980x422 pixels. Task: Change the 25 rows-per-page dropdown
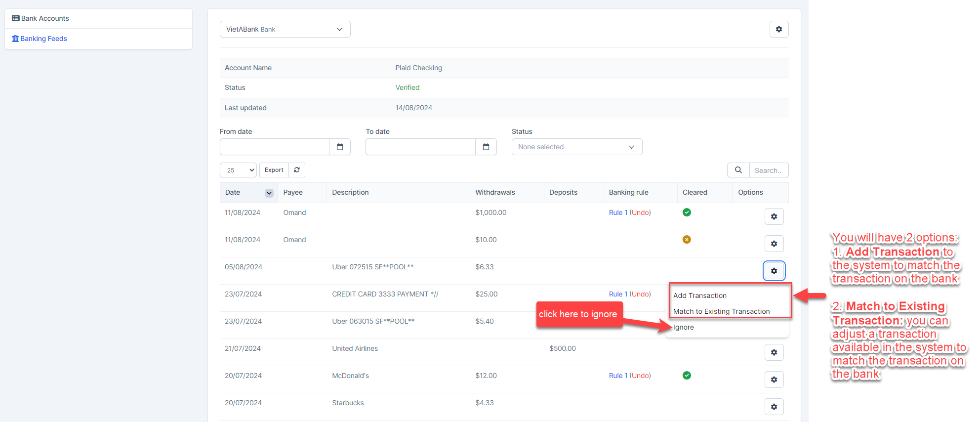(238, 170)
